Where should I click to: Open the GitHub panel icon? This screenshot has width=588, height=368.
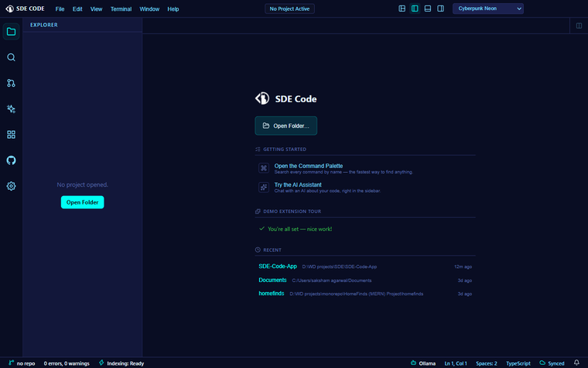(12, 160)
